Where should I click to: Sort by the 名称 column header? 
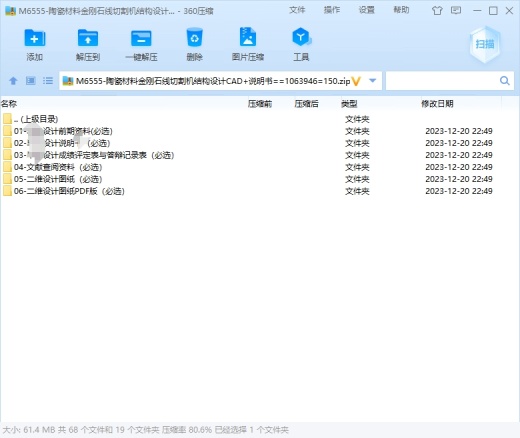[x=9, y=104]
